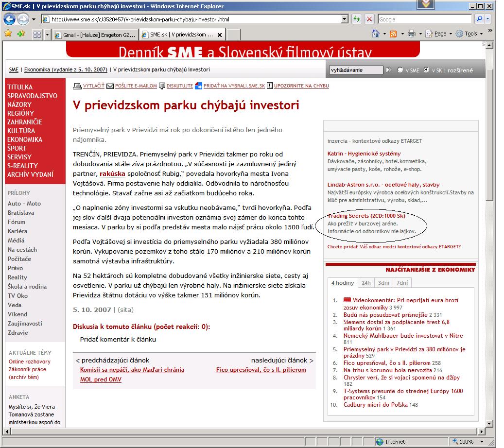Open the Quick Tabs grid icon

pos(37,35)
